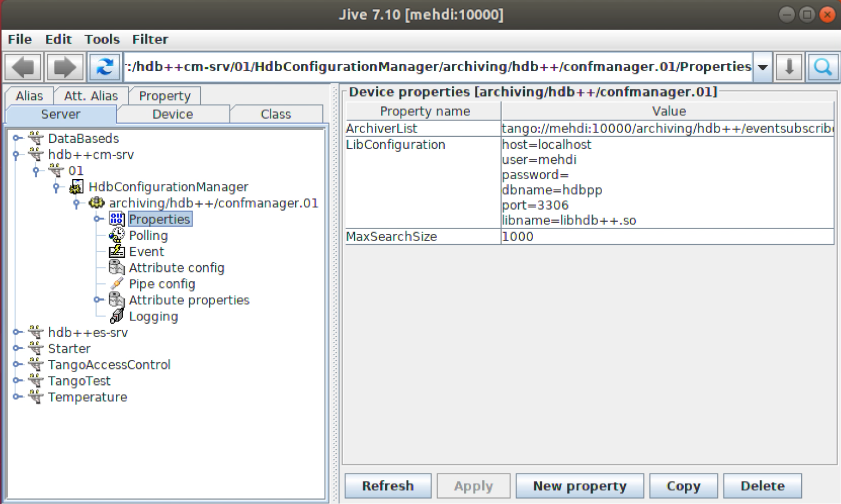Select the Event tree item label
841x504 pixels.
pos(146,251)
